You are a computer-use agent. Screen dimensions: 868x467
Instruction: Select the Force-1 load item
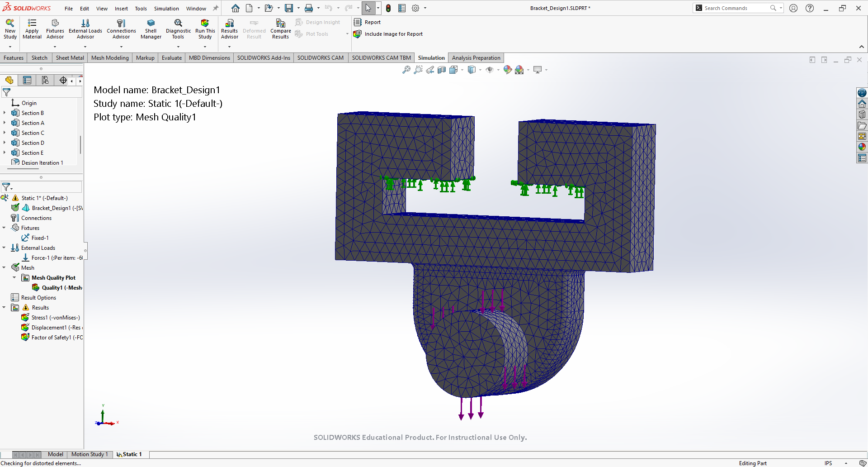52,258
